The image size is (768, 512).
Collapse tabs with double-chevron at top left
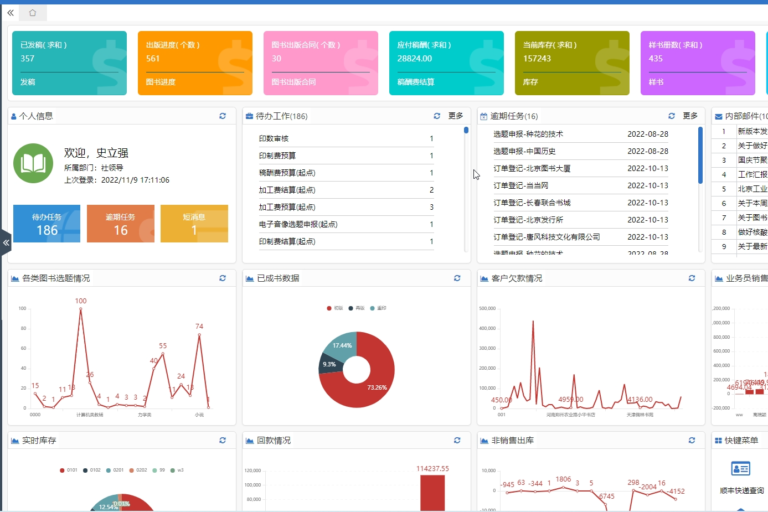pyautogui.click(x=10, y=13)
